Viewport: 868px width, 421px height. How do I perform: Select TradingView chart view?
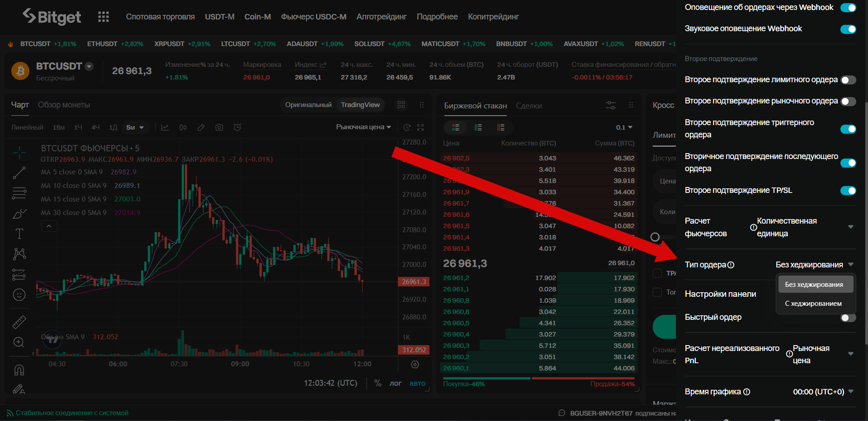coord(360,105)
